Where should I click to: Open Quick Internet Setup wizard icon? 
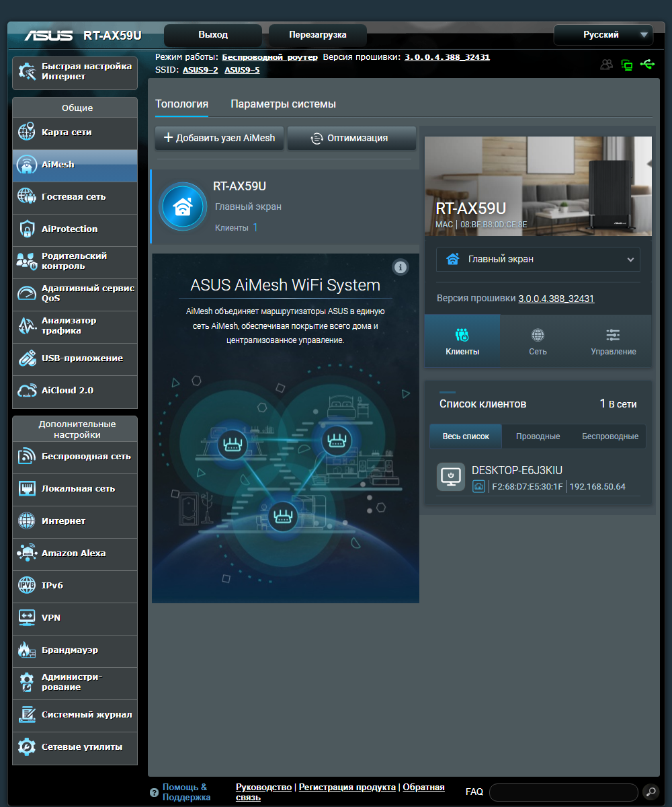point(27,72)
